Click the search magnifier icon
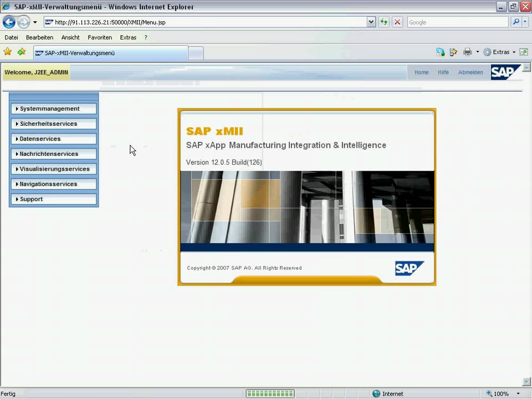This screenshot has height=399, width=532. (516, 22)
